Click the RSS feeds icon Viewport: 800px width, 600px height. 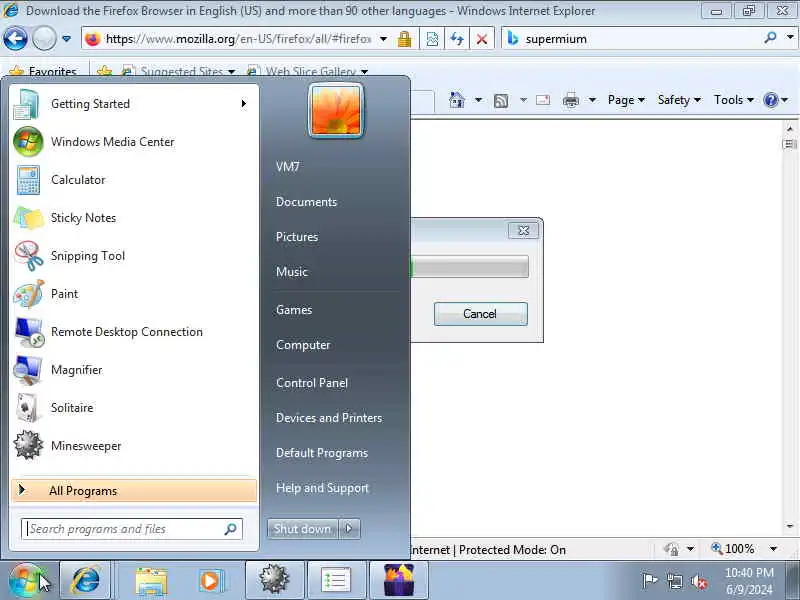tap(501, 101)
